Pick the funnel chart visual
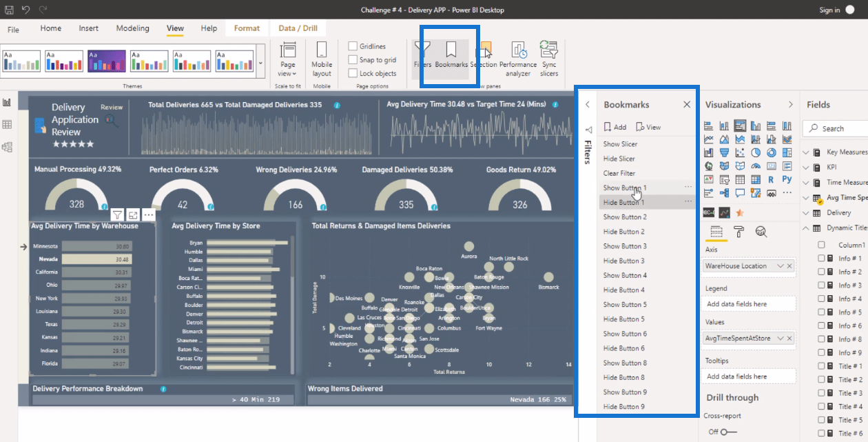 click(x=724, y=152)
